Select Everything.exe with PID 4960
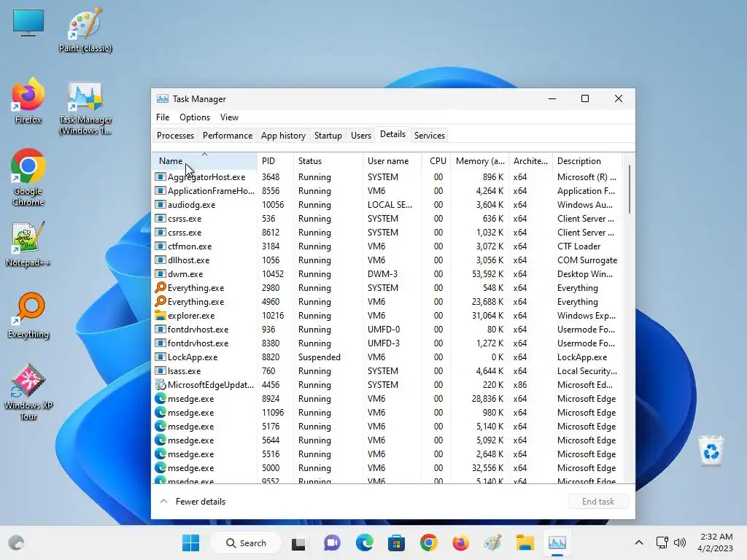This screenshot has width=747, height=560. pyautogui.click(x=387, y=301)
